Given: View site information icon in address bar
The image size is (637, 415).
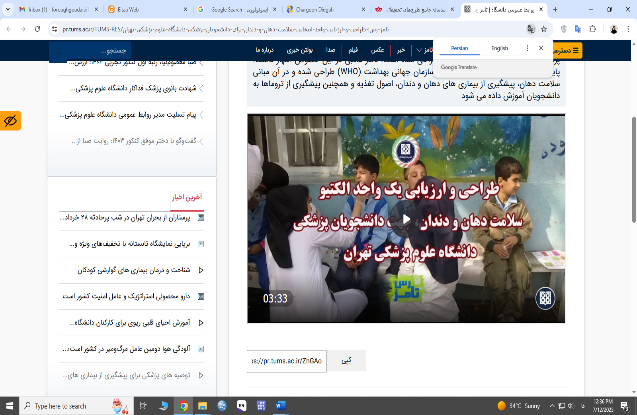Looking at the screenshot, I should click(x=54, y=29).
